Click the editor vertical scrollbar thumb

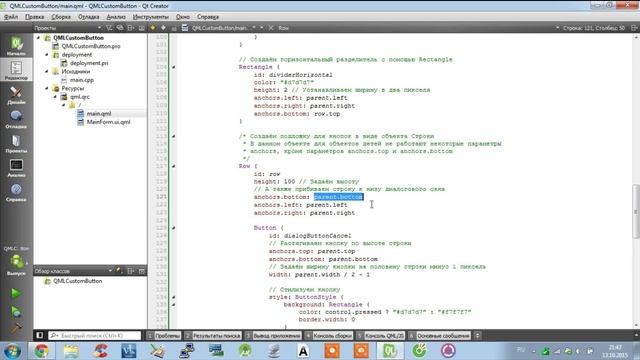(636, 211)
